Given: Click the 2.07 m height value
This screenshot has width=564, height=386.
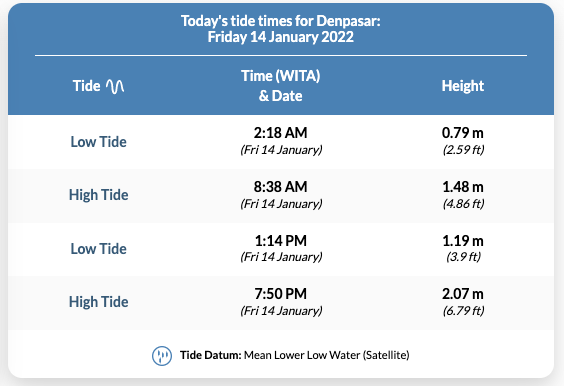Looking at the screenshot, I should 463,294.
